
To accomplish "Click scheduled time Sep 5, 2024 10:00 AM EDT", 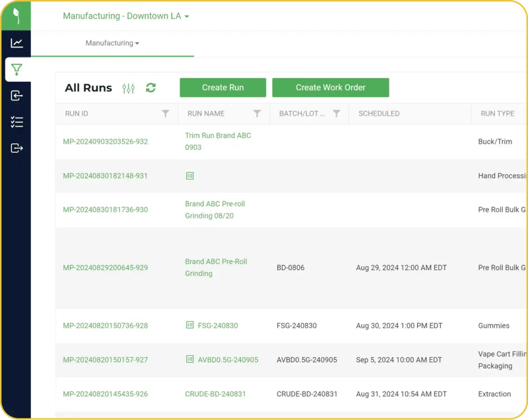I will coord(399,360).
